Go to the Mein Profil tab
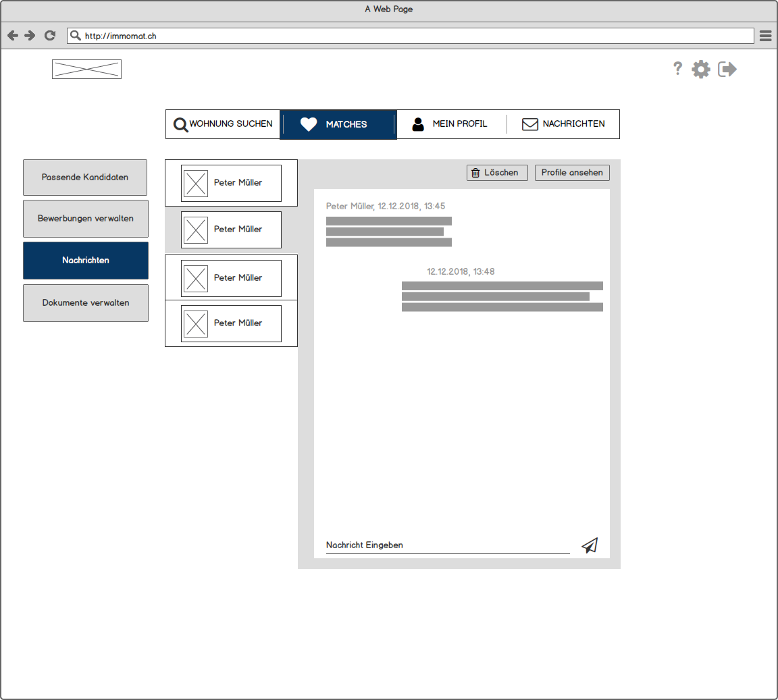778x700 pixels. click(x=451, y=124)
